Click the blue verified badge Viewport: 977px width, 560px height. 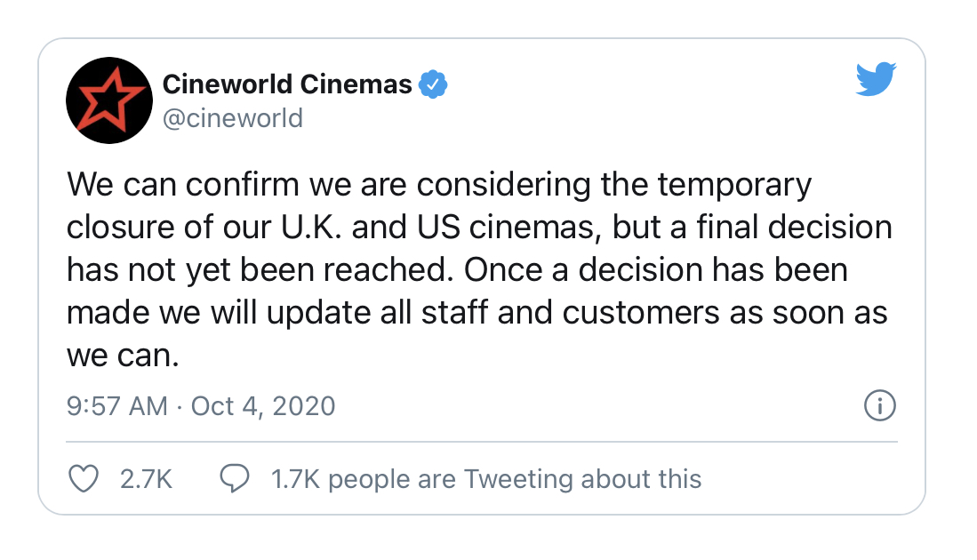click(433, 84)
